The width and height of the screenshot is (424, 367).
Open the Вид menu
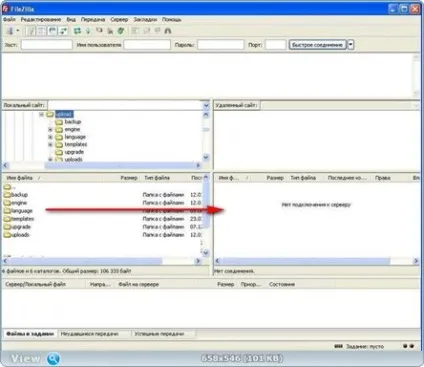coord(71,19)
